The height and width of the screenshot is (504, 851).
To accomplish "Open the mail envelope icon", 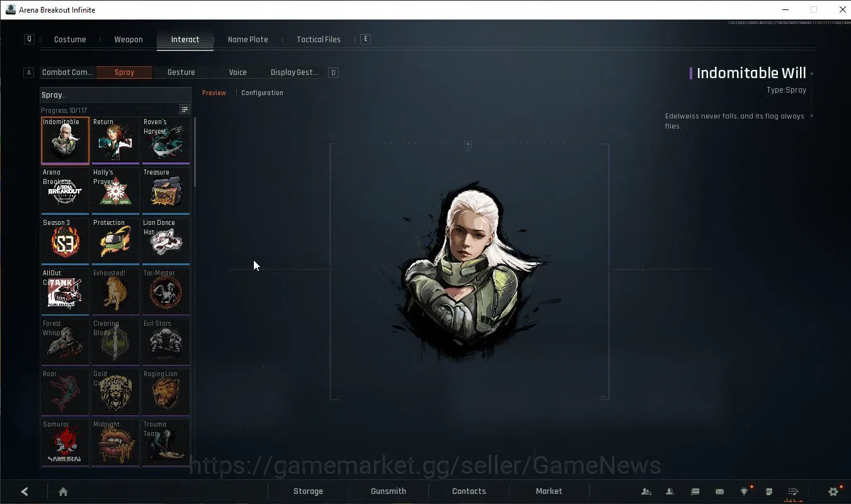I will (719, 491).
